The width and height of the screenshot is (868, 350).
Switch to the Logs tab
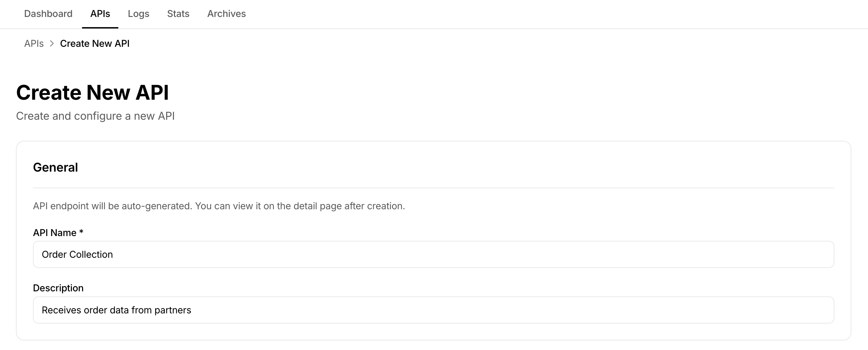(138, 14)
